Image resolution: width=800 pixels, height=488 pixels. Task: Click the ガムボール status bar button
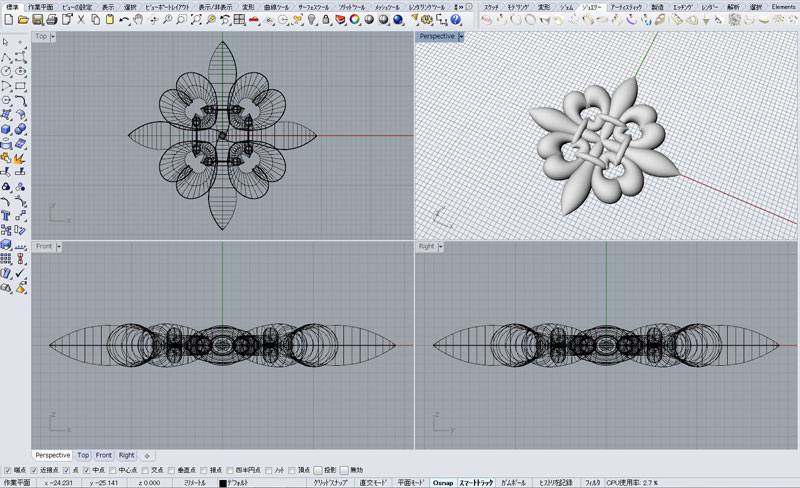[515, 482]
